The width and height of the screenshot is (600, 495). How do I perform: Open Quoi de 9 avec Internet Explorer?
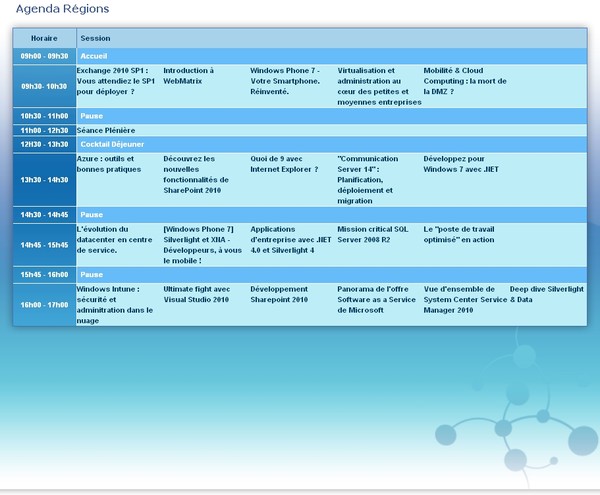click(x=284, y=164)
